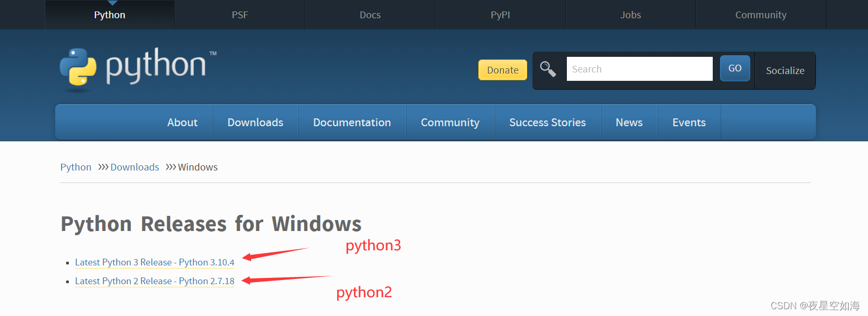Open Community in main navigation bar

450,122
